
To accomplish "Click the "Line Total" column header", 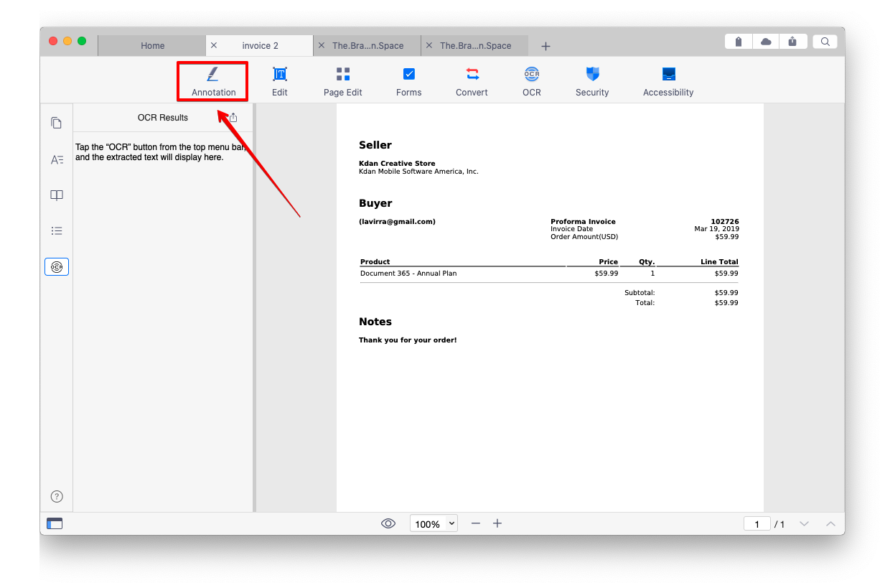I will (719, 262).
